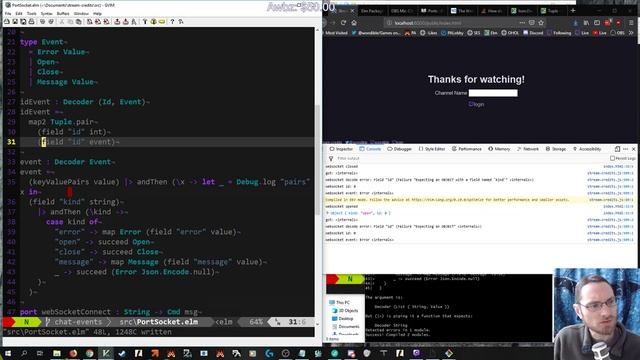Image resolution: width=640 pixels, height=360 pixels.
Task: Click the Jump to Tag icon in GVim
Action: (x=162, y=22)
